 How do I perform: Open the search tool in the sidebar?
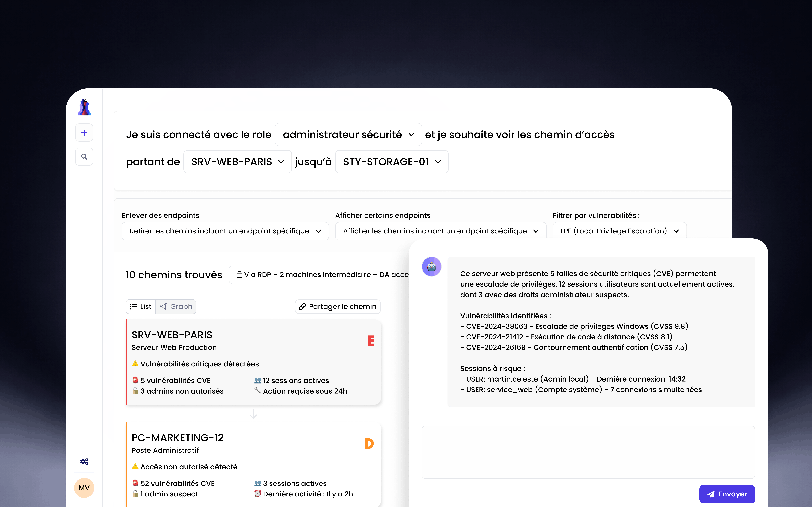[84, 156]
